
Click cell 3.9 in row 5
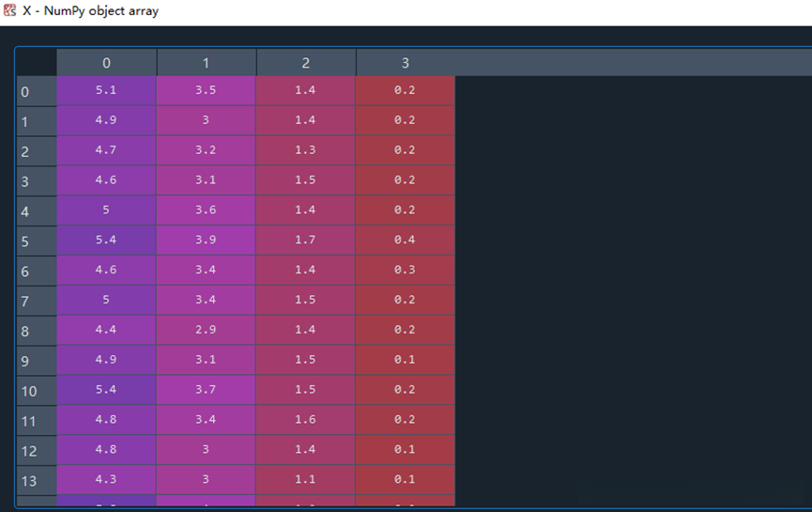click(207, 240)
